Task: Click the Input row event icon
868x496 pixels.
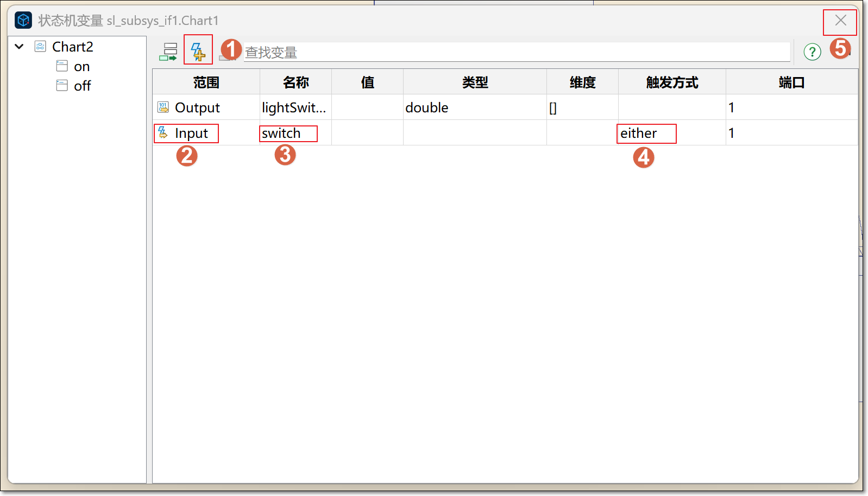Action: pyautogui.click(x=163, y=132)
